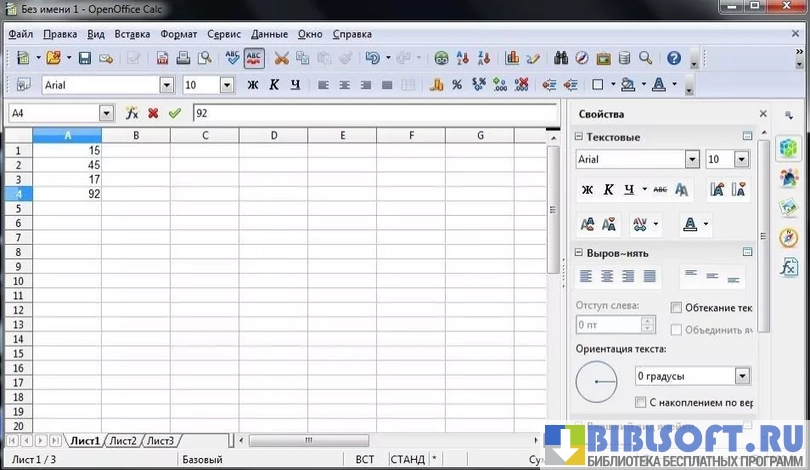
Task: Insert a chart using the chart icon
Action: pyautogui.click(x=512, y=58)
